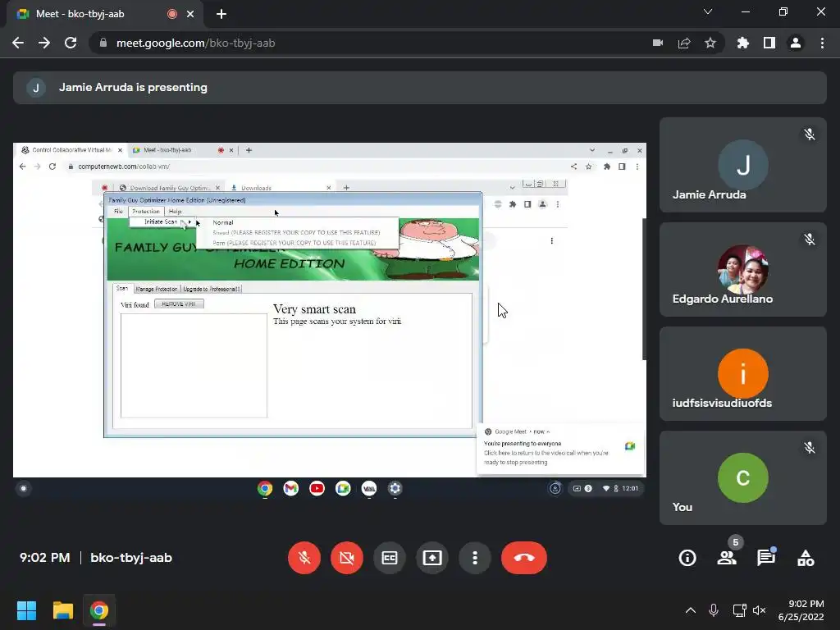Select iudfsisvisudiuofds participant tile
Screen dimensions: 840x630
[743, 373]
